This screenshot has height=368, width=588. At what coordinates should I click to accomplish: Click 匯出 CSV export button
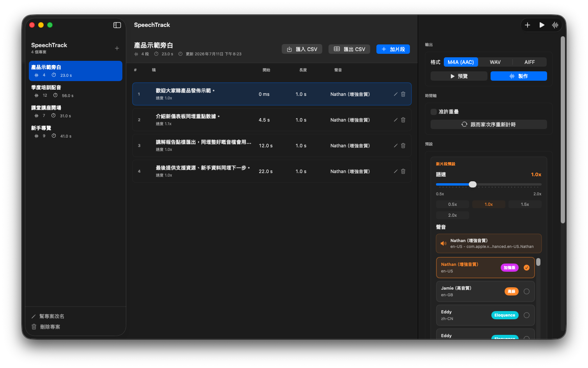pyautogui.click(x=350, y=49)
